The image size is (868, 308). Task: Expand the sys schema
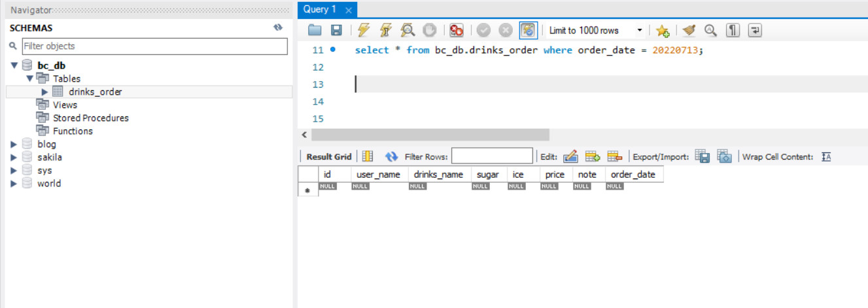click(14, 170)
